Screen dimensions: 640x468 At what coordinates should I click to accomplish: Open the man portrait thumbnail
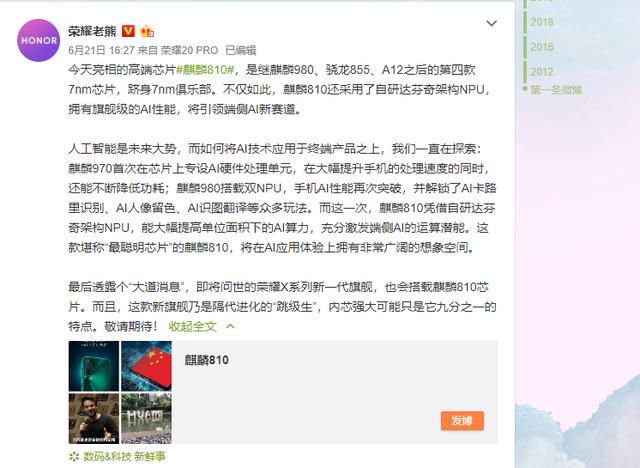pyautogui.click(x=94, y=418)
